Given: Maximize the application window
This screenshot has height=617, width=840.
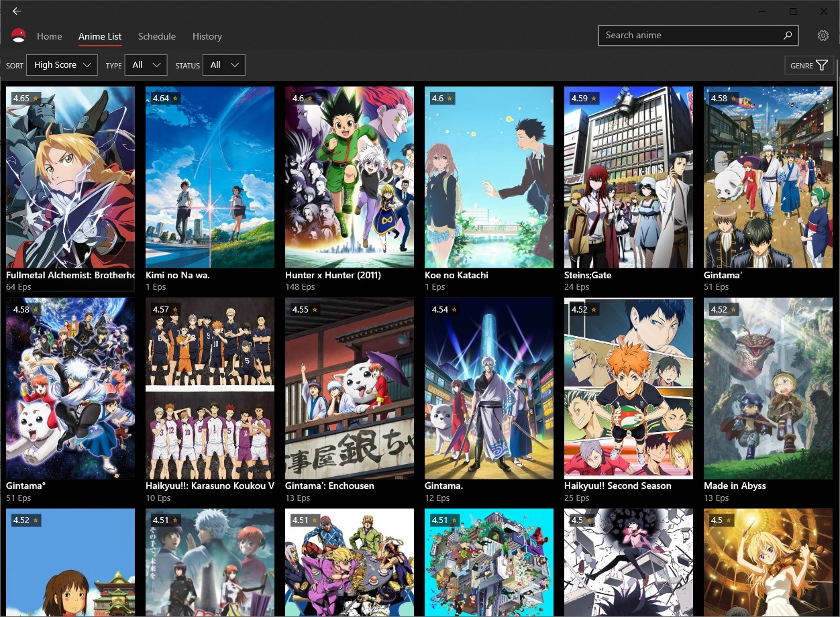Looking at the screenshot, I should coord(793,11).
